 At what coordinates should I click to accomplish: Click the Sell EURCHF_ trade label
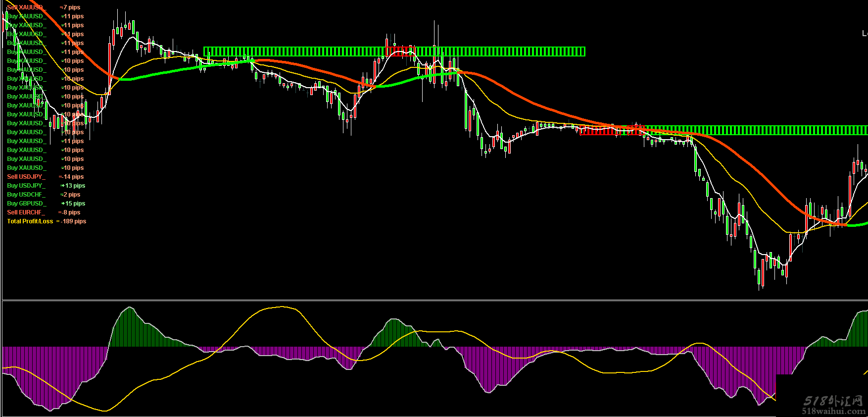26,212
